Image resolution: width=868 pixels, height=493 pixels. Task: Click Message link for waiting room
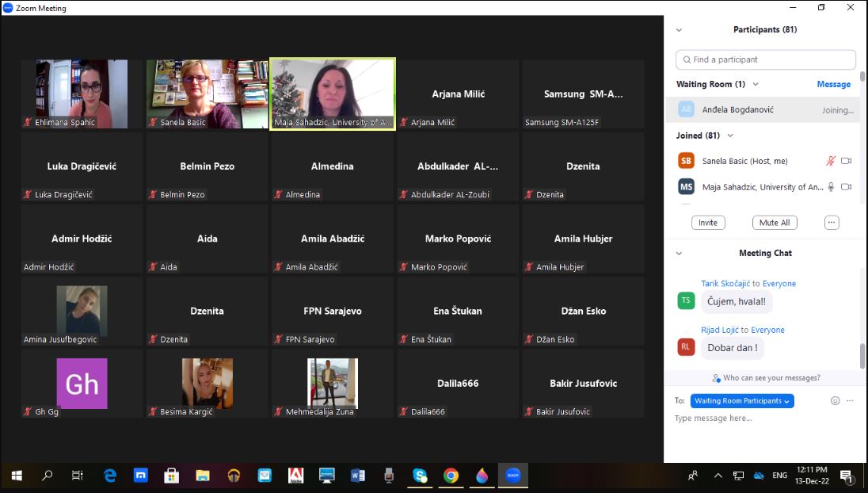tap(833, 84)
